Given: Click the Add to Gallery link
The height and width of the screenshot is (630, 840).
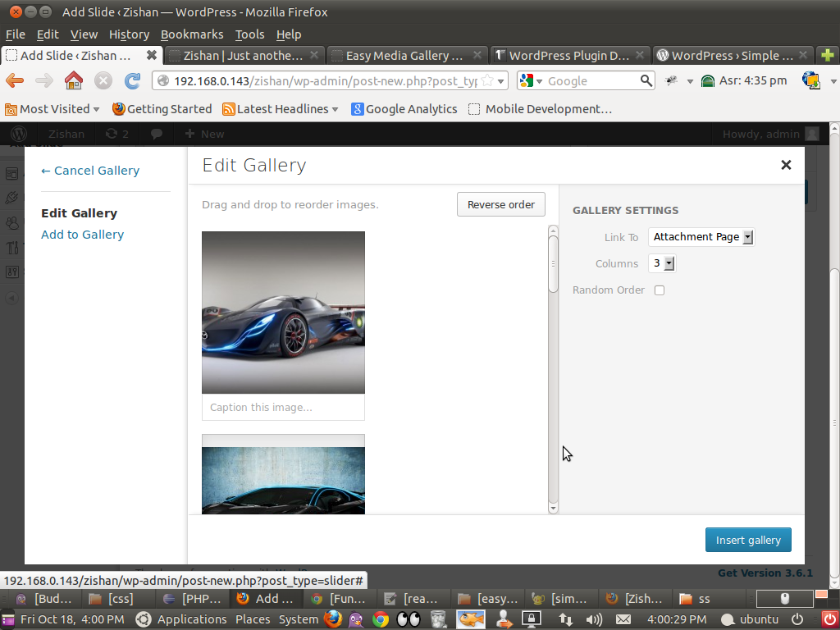Looking at the screenshot, I should tap(83, 235).
